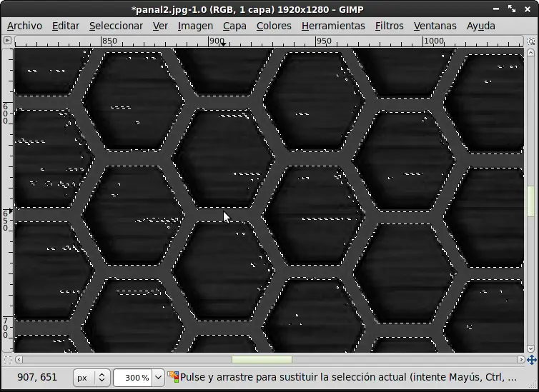Open the px unit dropdown
This screenshot has width=539, height=392.
92,378
